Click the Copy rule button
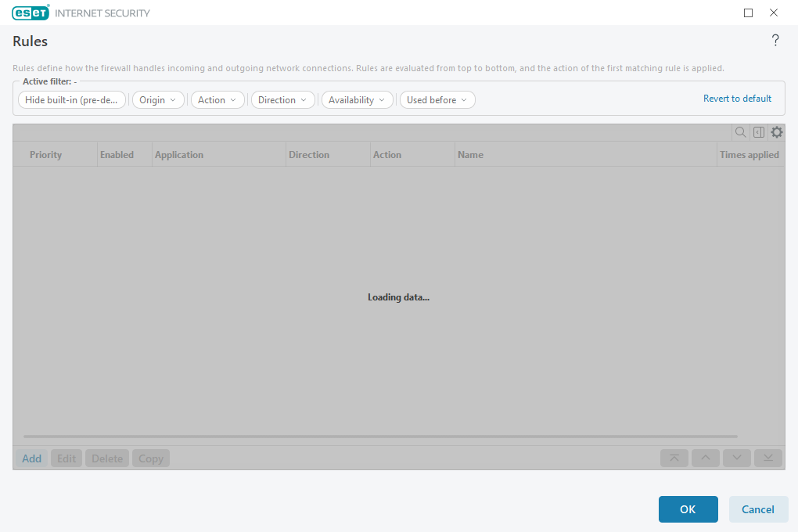The height and width of the screenshot is (532, 798). [151, 458]
